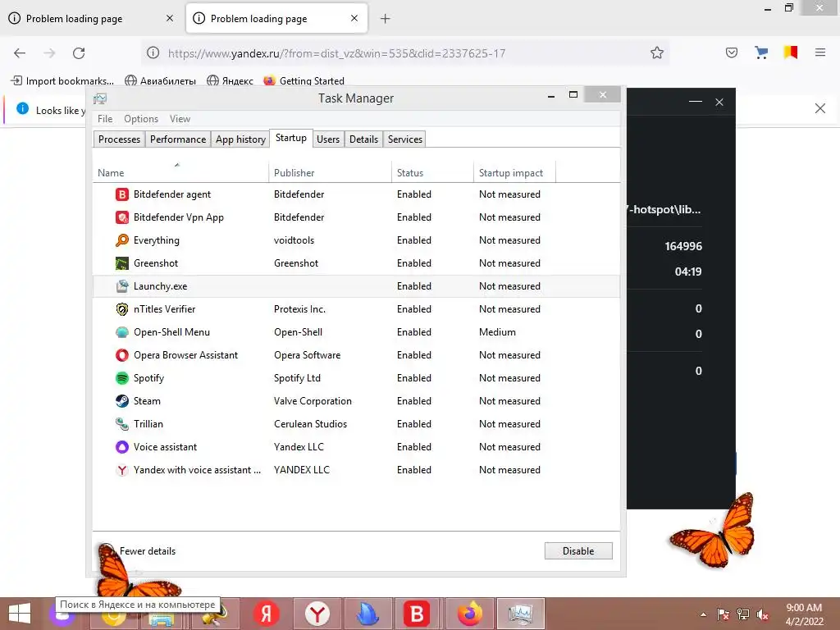Open the Яндекс bookmark
The width and height of the screenshot is (840, 630).
[231, 81]
